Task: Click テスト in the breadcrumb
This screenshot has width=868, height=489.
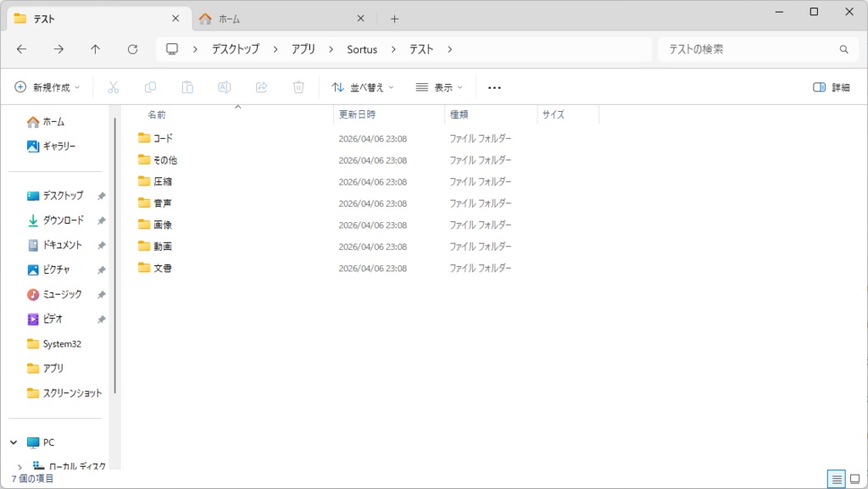Action: pyautogui.click(x=421, y=49)
